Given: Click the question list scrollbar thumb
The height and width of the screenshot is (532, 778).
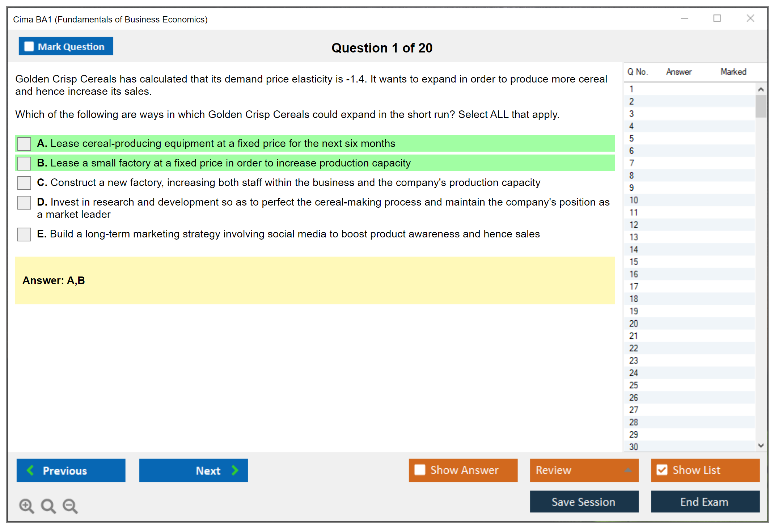Looking at the screenshot, I should pyautogui.click(x=760, y=106).
